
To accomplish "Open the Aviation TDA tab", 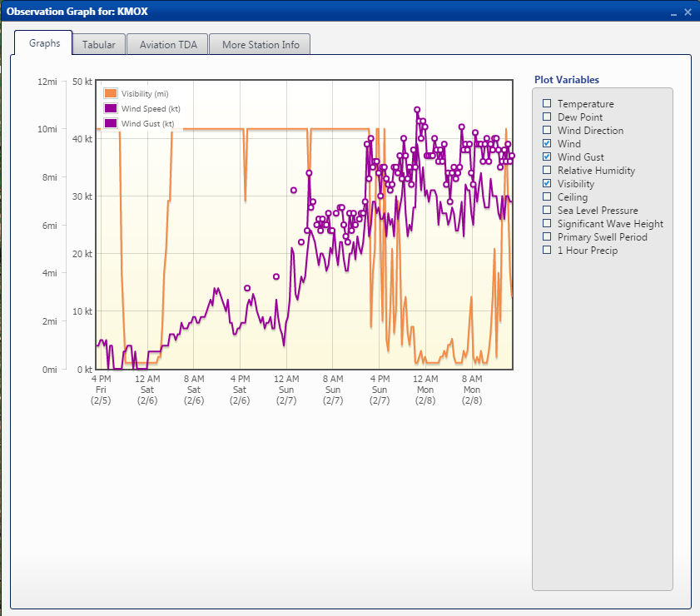I will click(168, 45).
